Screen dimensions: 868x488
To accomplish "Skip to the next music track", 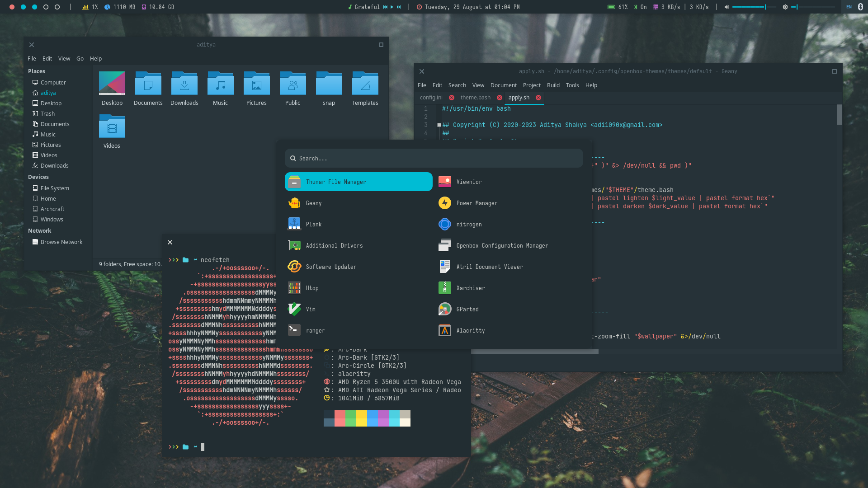I will click(399, 7).
